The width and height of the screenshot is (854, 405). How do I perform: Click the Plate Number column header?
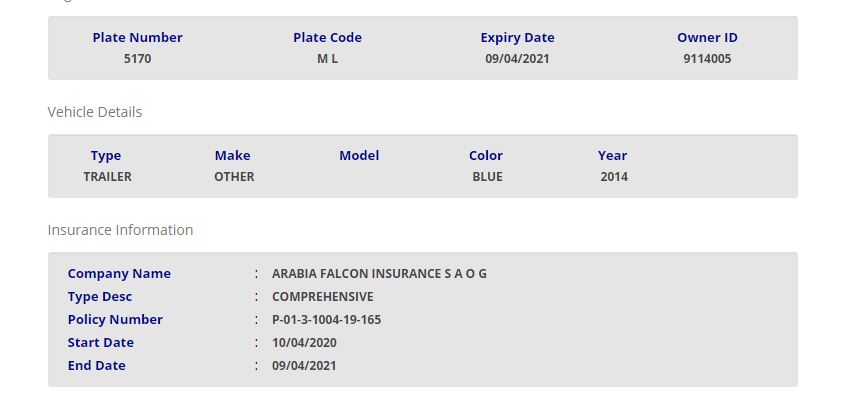tap(137, 38)
